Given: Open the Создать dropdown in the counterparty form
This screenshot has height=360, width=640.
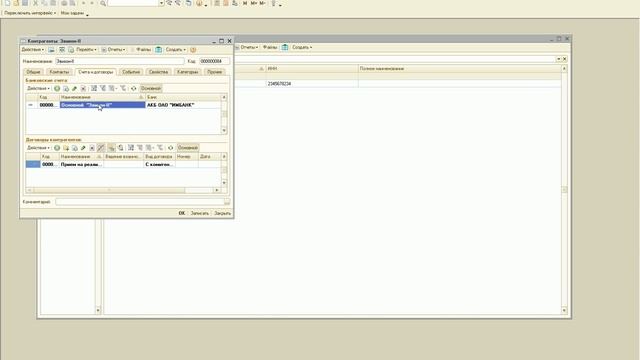Looking at the screenshot, I should point(176,49).
